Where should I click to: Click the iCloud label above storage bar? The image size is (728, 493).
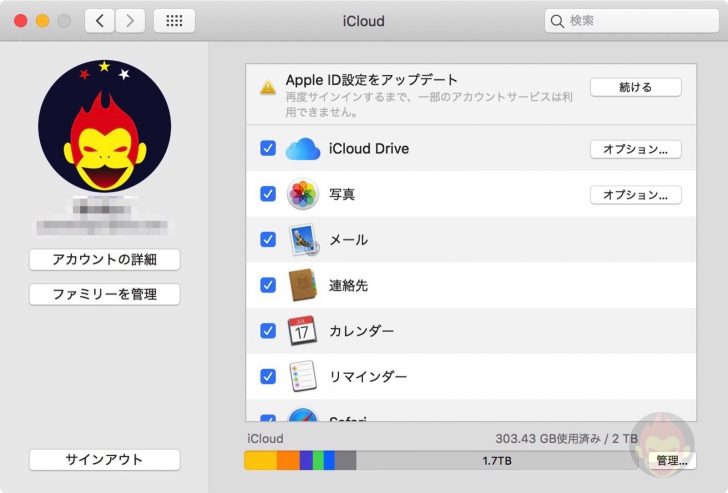[265, 439]
